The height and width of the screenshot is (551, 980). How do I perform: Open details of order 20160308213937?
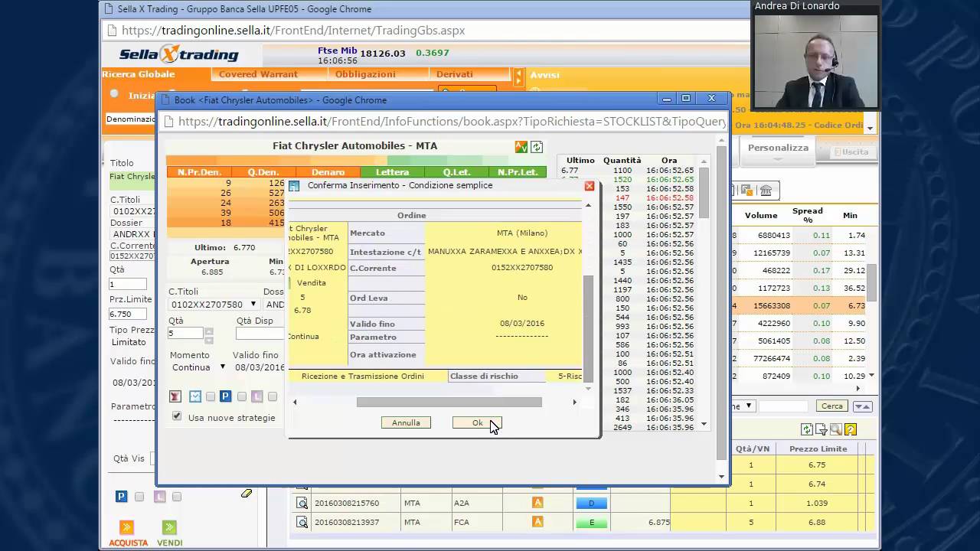point(302,522)
